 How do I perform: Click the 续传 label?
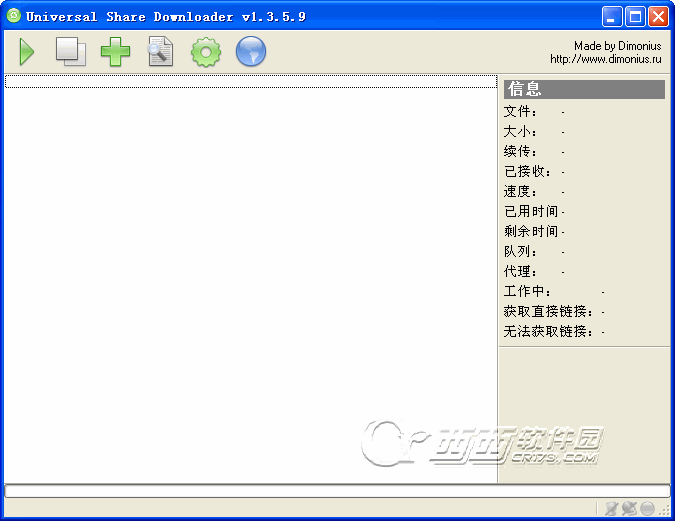pos(520,152)
